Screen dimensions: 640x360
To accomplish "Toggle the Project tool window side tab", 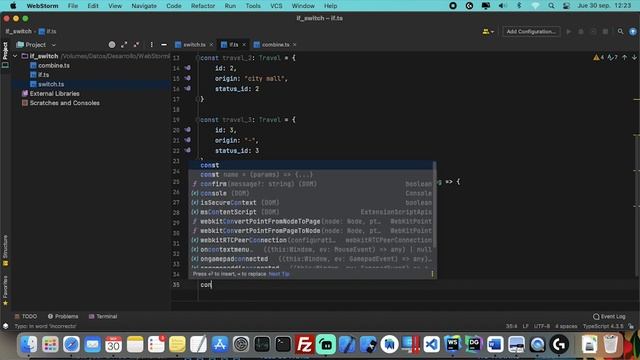I will pyautogui.click(x=5, y=54).
